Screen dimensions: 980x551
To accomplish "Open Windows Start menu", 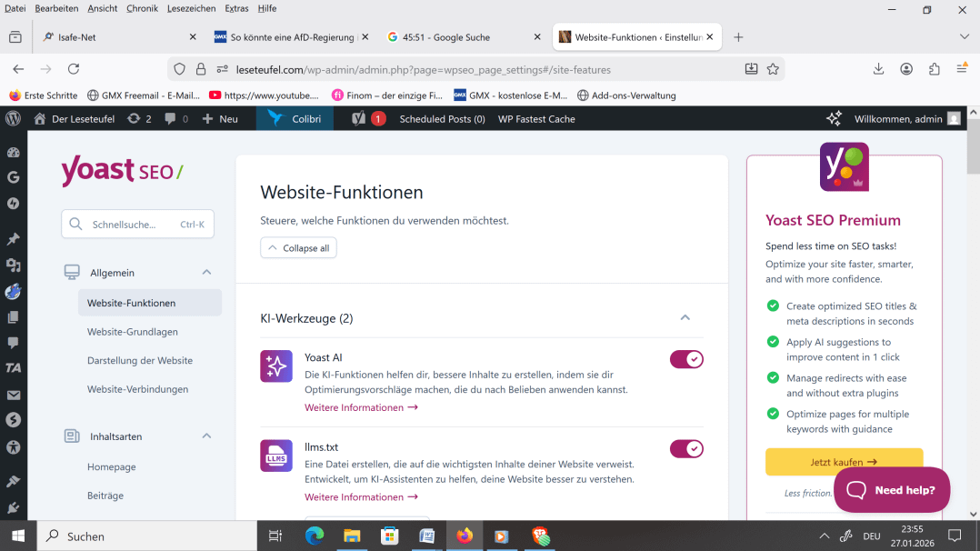I will click(x=18, y=536).
